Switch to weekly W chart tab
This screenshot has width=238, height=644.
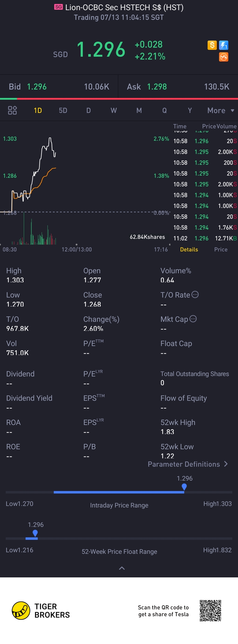click(114, 110)
